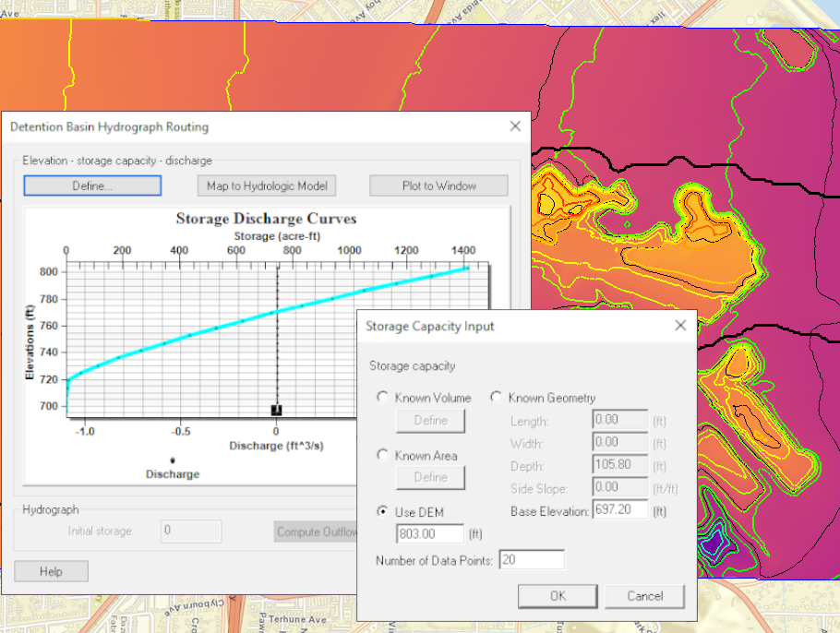Close the Storage Capacity Input dialog
The image size is (840, 633).
pyautogui.click(x=680, y=326)
